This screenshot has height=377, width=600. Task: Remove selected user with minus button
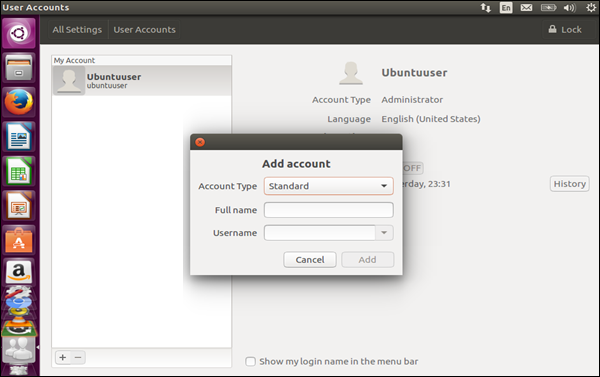point(78,357)
